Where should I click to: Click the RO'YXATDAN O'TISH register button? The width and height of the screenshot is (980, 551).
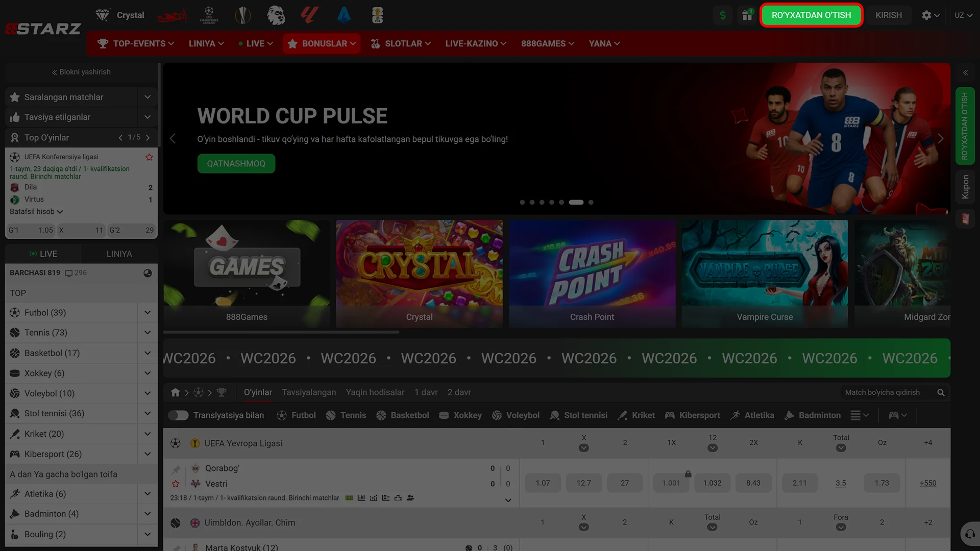[x=811, y=15]
